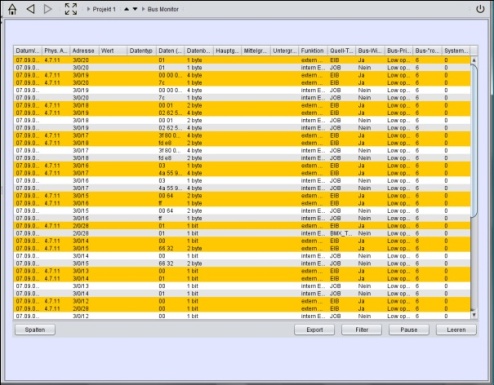The width and height of the screenshot is (494, 385).
Task: Click '02 62 5...' data in intern JOB row
Action: point(170,128)
